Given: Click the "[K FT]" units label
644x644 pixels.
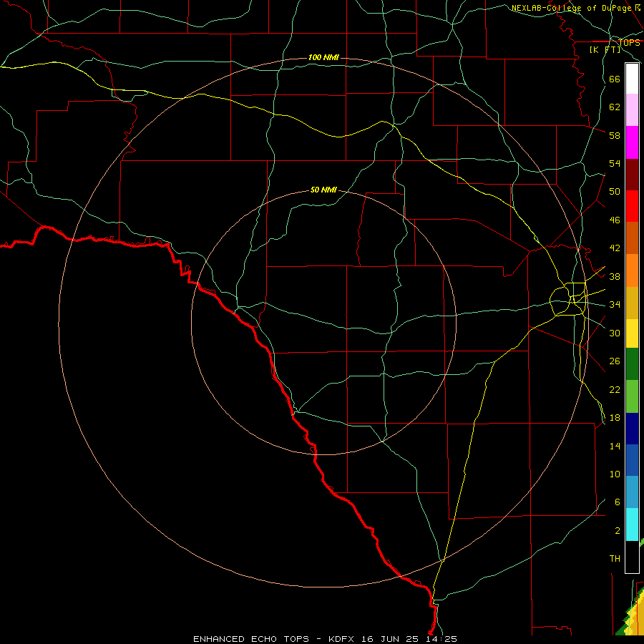Looking at the screenshot, I should click(x=605, y=49).
